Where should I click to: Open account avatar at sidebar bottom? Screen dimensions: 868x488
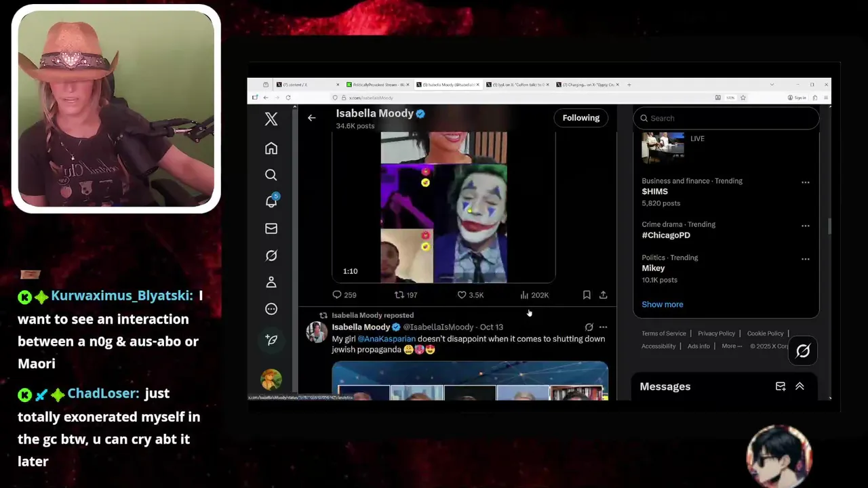pos(271,380)
